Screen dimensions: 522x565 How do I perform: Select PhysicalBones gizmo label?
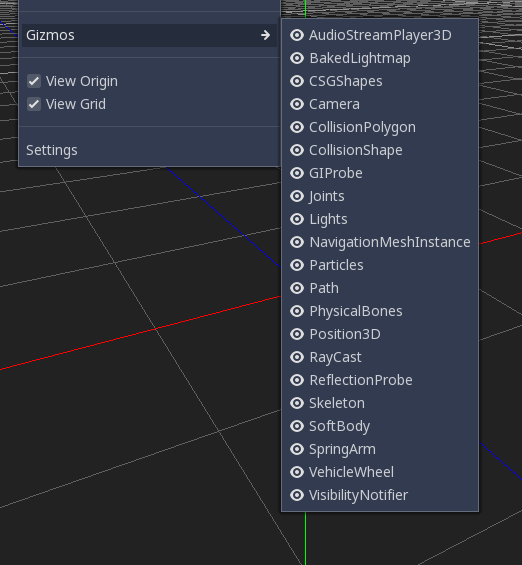coord(356,312)
